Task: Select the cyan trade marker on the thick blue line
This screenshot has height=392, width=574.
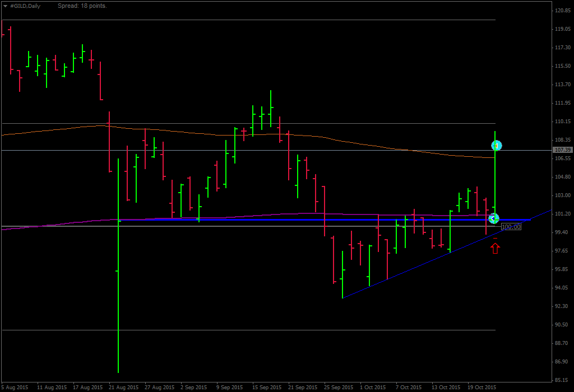Action: (494, 218)
